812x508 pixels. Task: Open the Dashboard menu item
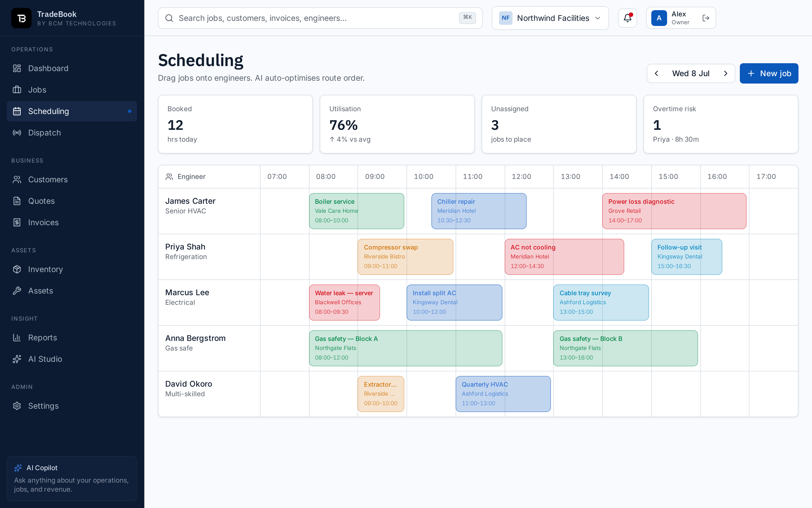(72, 69)
